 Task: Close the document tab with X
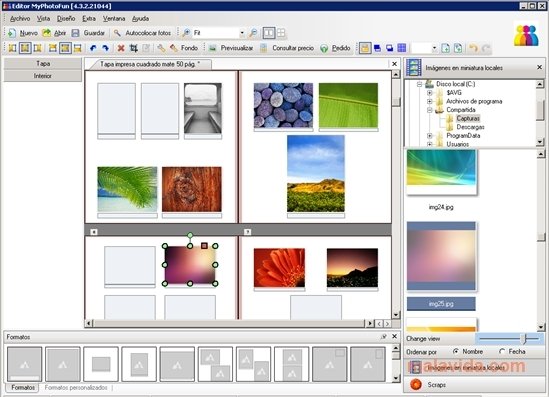tap(395, 64)
